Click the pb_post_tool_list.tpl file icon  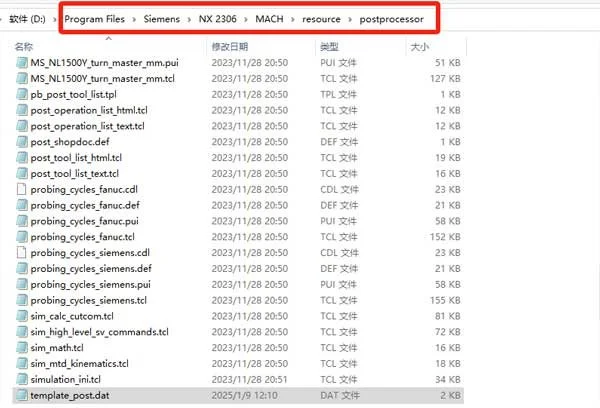[x=22, y=94]
